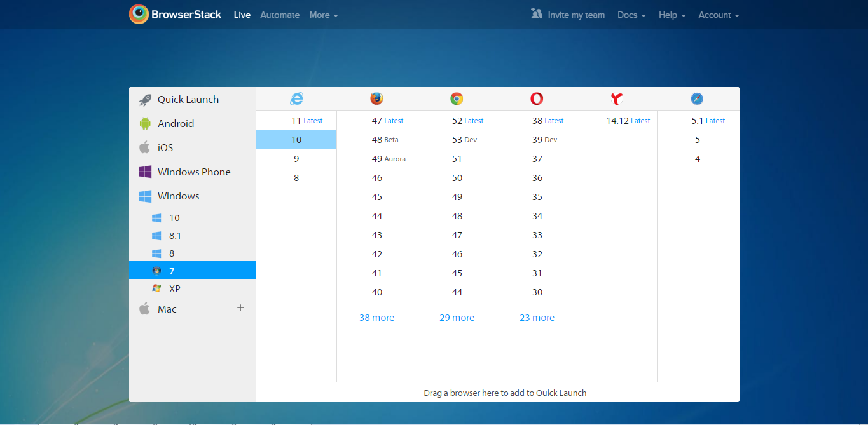Launch Yandex 14.12 Latest
The image size is (868, 425).
(617, 121)
